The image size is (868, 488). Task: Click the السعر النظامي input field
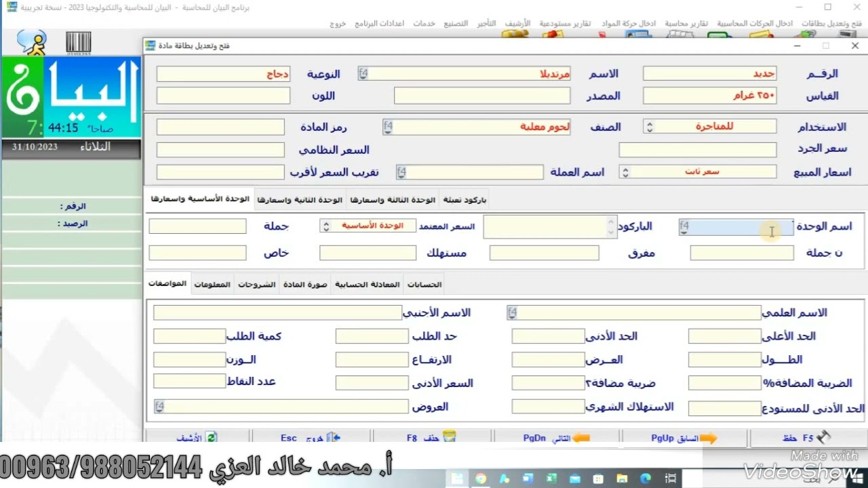[x=220, y=149]
